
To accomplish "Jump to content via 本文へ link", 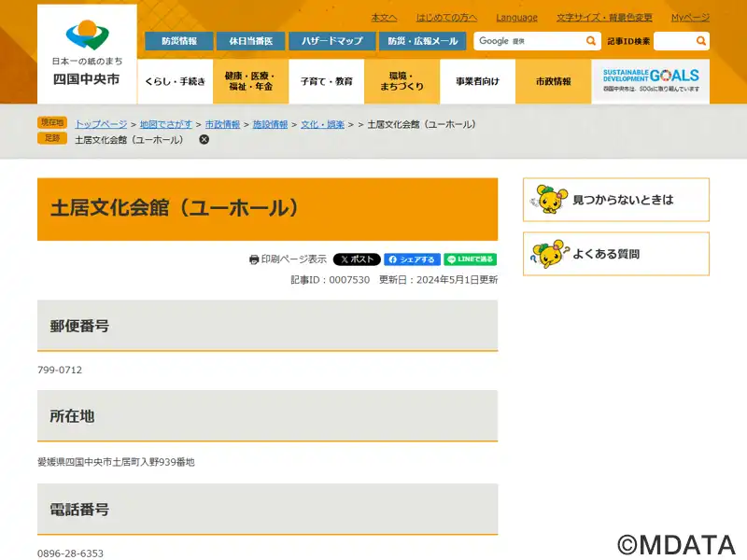I will (x=384, y=18).
